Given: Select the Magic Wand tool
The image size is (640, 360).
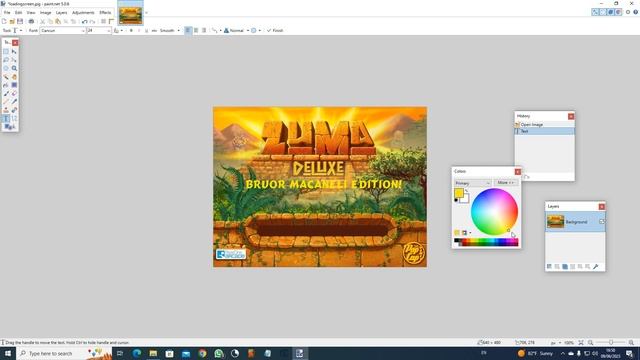Looking at the screenshot, I should pyautogui.click(x=6, y=77).
